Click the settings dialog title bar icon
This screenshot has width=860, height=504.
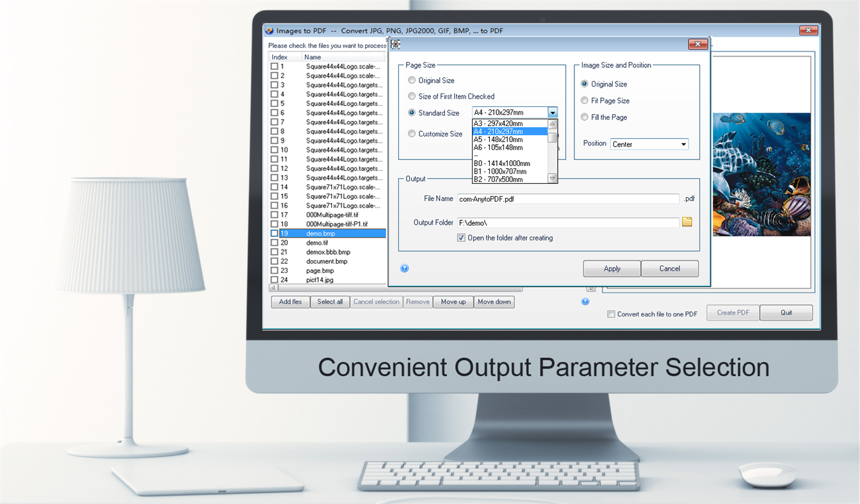click(x=395, y=44)
